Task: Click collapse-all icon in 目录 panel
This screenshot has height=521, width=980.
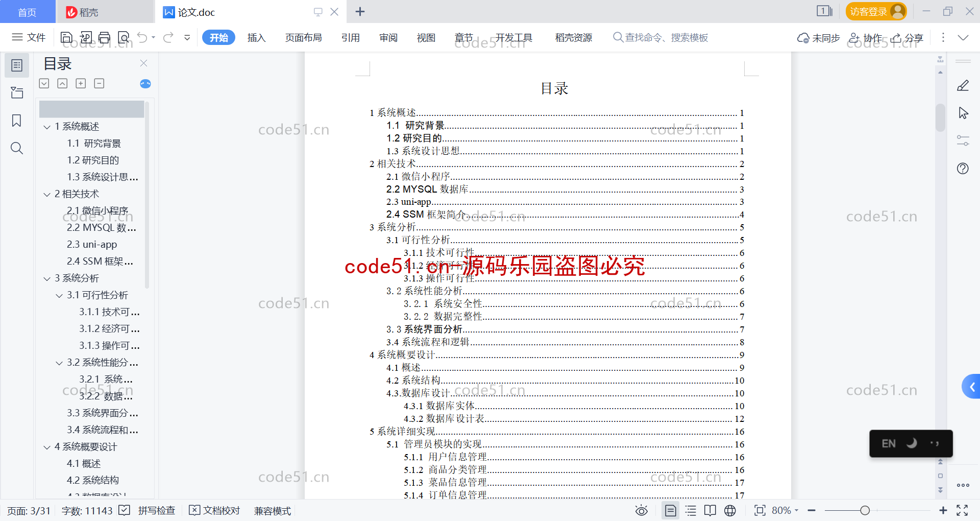Action: (x=62, y=83)
